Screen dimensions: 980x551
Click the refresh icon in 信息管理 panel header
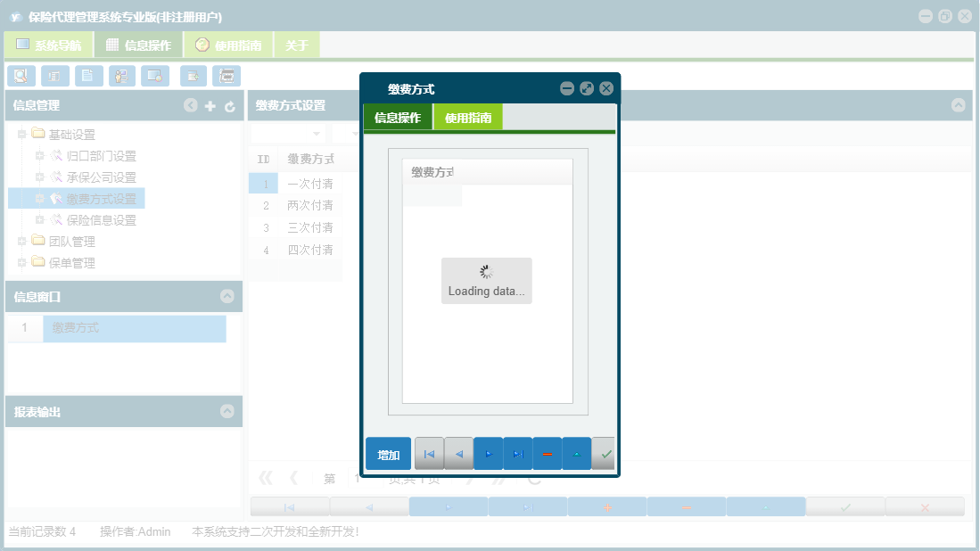click(x=230, y=105)
